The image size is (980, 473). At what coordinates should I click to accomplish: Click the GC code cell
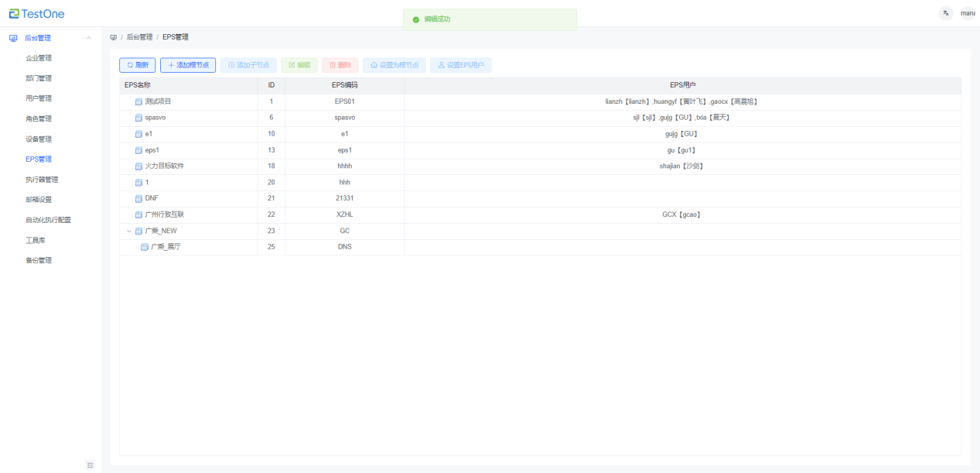[344, 231]
